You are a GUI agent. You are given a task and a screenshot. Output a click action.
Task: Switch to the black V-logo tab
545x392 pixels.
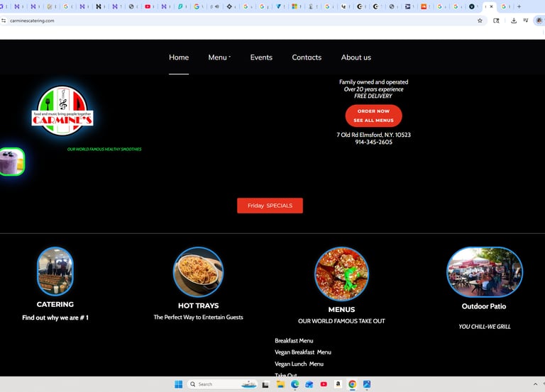click(472, 6)
